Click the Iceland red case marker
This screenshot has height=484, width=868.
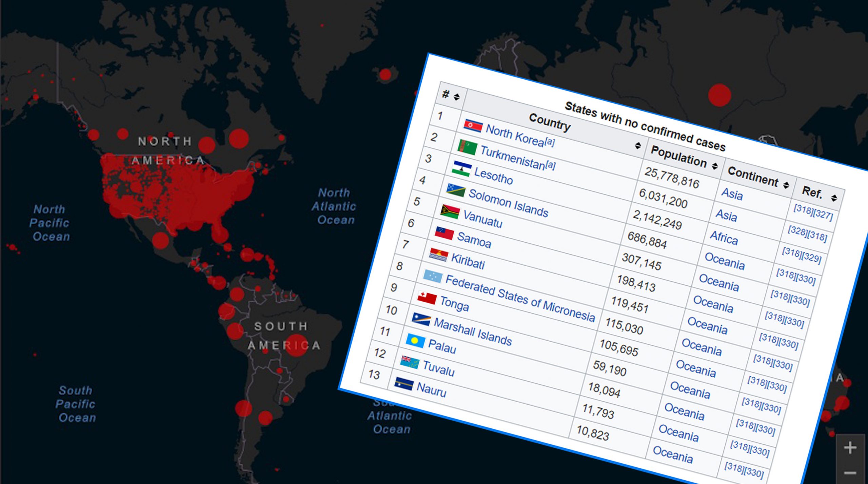[x=385, y=74]
